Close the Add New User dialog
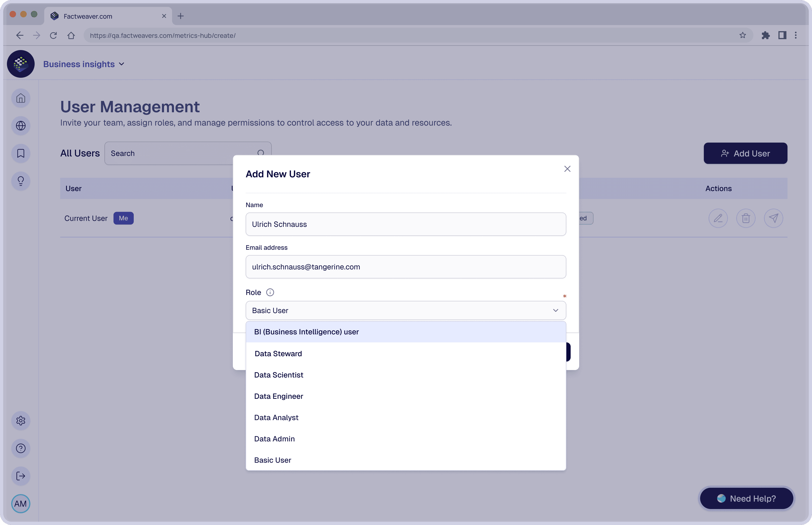This screenshot has width=812, height=525. tap(567, 169)
